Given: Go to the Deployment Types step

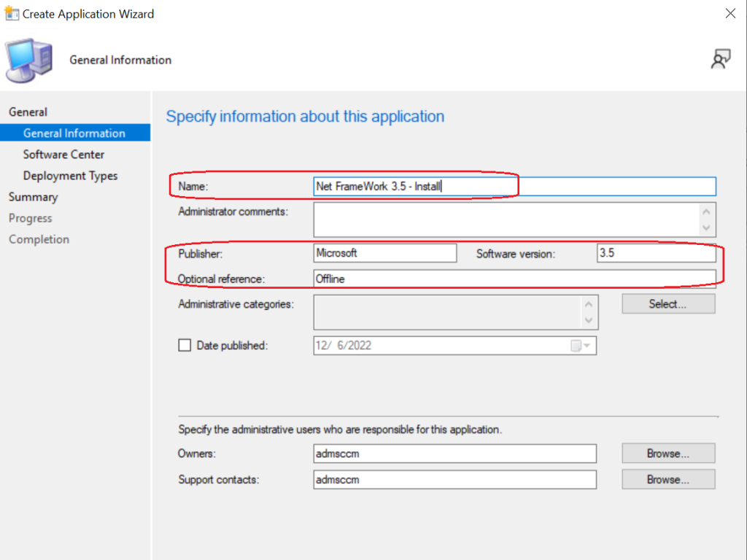Looking at the screenshot, I should tap(71, 176).
